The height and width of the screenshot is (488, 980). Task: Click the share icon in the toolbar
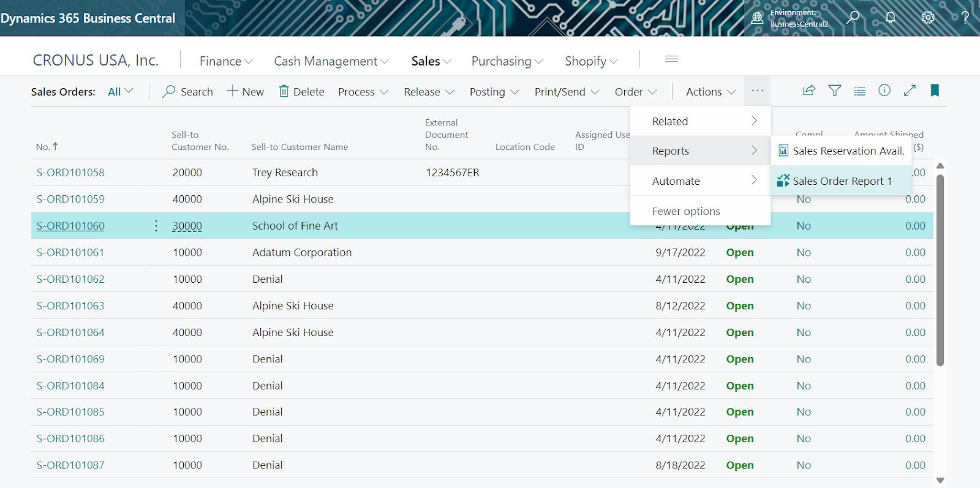point(809,91)
